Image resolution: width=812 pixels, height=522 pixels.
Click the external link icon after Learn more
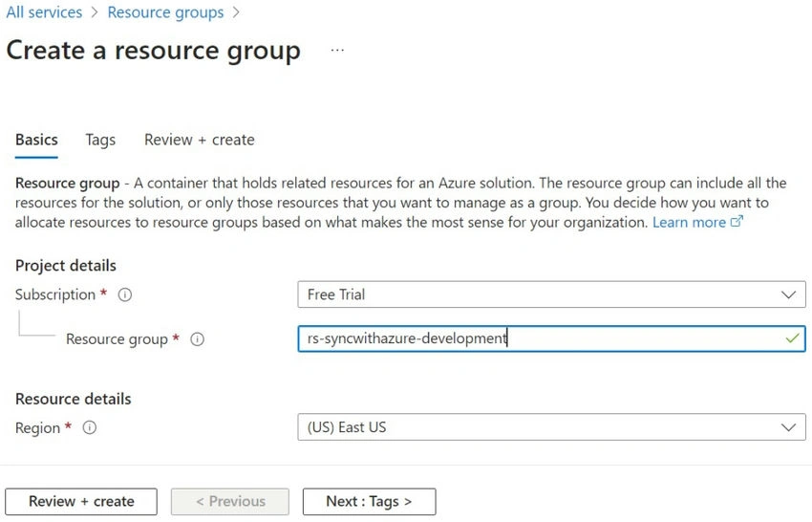coord(737,222)
